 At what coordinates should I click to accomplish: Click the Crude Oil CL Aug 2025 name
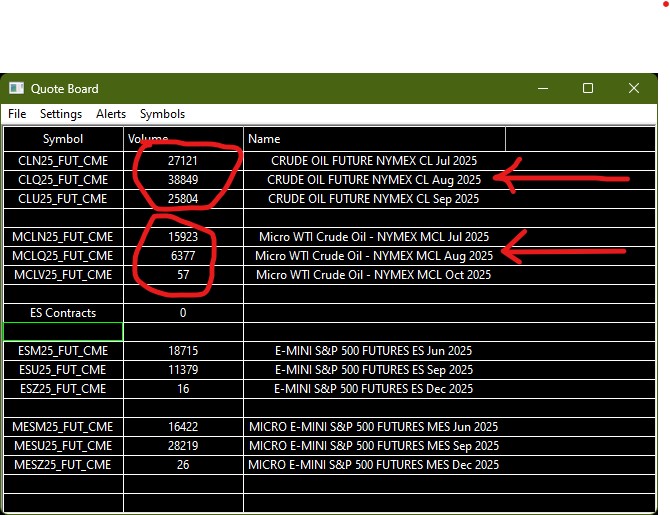[x=374, y=180]
